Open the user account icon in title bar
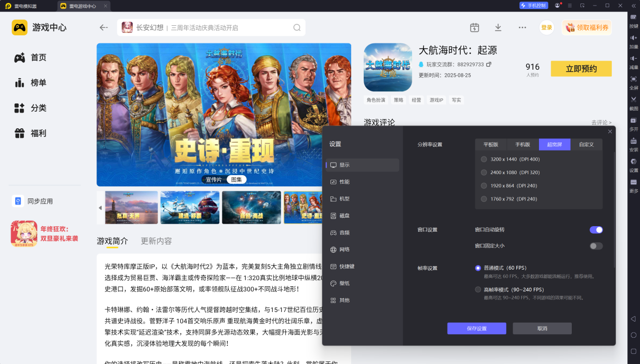Viewport: 640px width, 364px height. click(x=557, y=6)
